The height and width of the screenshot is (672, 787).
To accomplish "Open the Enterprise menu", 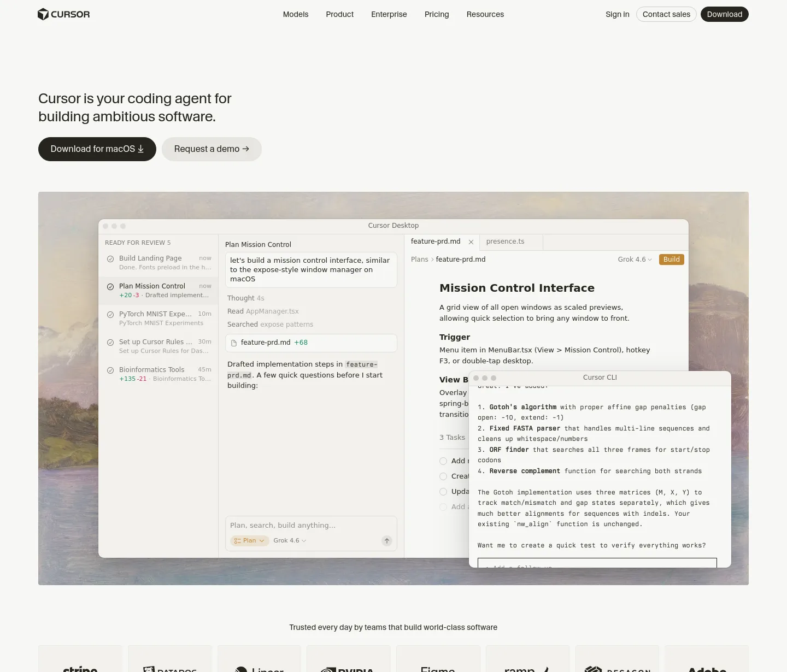I will [x=389, y=14].
